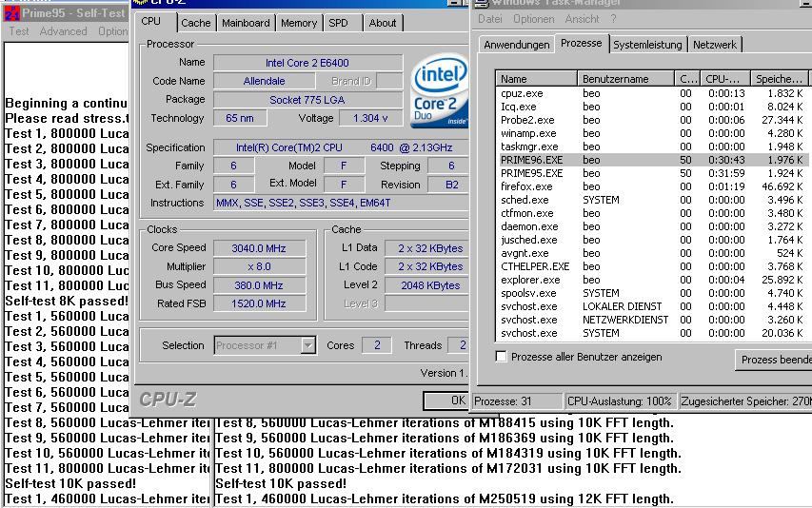Screen dimensions: 812x508
Task: Sort by the CPU-Zeit column header
Action: click(x=725, y=79)
